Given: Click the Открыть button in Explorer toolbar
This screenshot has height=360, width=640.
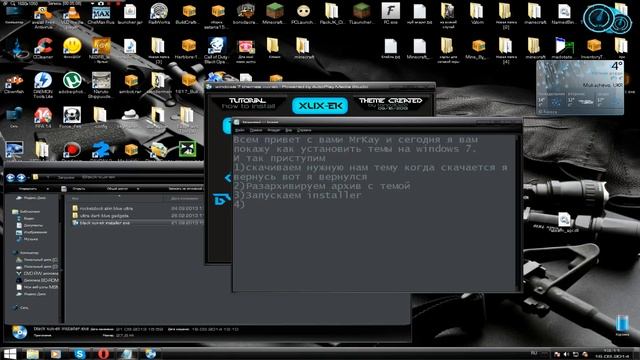Looking at the screenshot, I should point(78,189).
